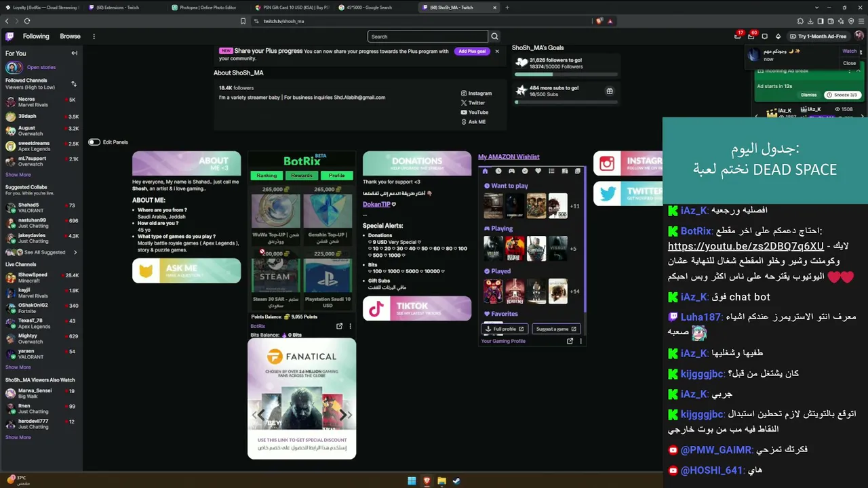This screenshot has width=868, height=488.
Task: Select the clock icon in gaming profile
Action: [x=498, y=171]
